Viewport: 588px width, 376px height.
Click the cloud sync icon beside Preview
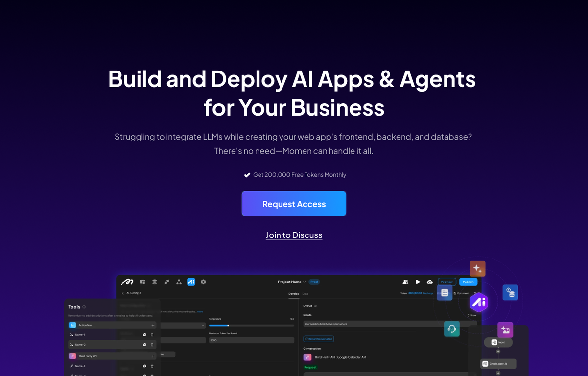[x=430, y=282]
